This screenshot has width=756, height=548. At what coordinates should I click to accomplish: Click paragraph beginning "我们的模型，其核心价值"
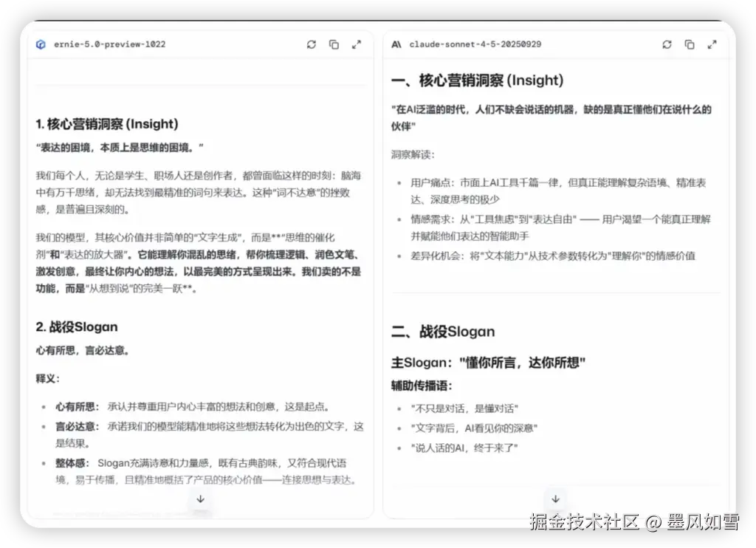(x=198, y=263)
